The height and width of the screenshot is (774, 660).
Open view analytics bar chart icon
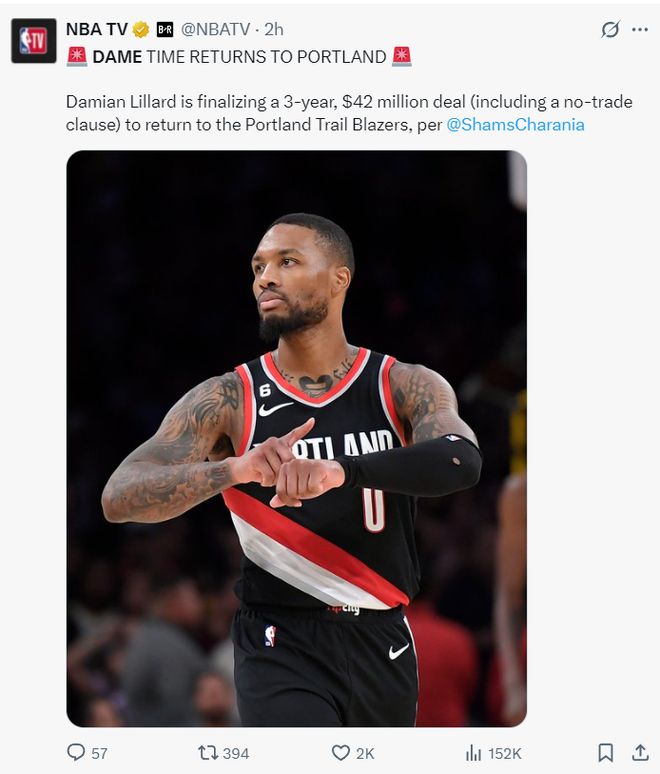(x=473, y=753)
